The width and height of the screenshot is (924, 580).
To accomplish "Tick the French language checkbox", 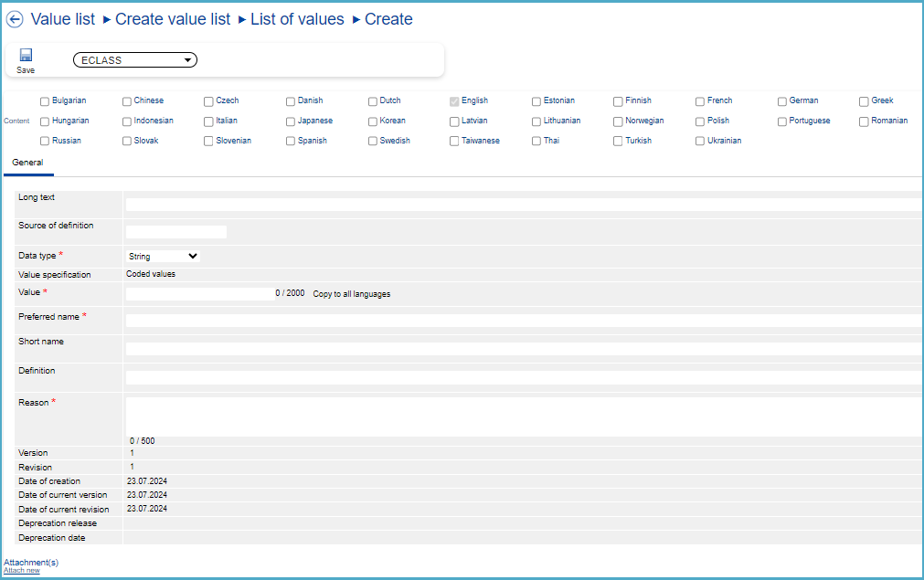I will pyautogui.click(x=700, y=101).
